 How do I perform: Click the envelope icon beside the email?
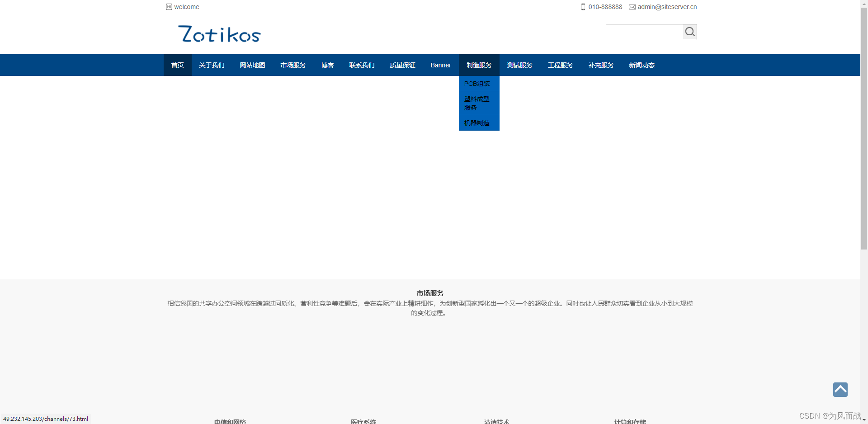(x=632, y=7)
